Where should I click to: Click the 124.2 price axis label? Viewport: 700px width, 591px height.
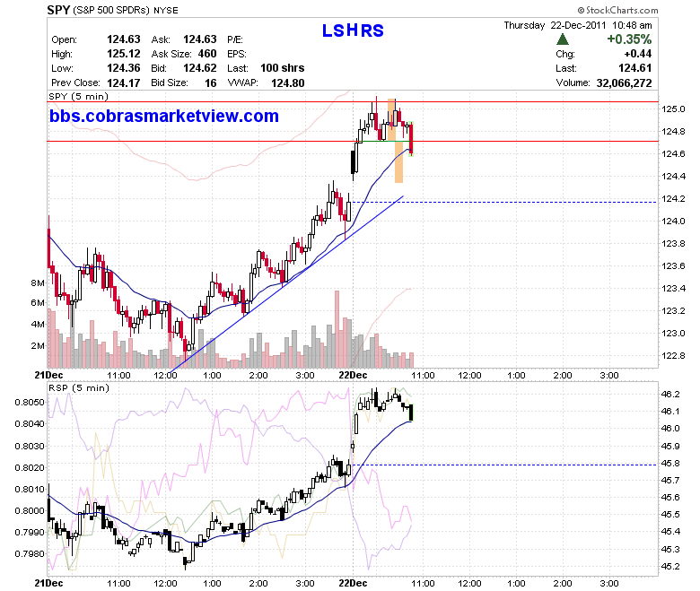[x=673, y=199]
